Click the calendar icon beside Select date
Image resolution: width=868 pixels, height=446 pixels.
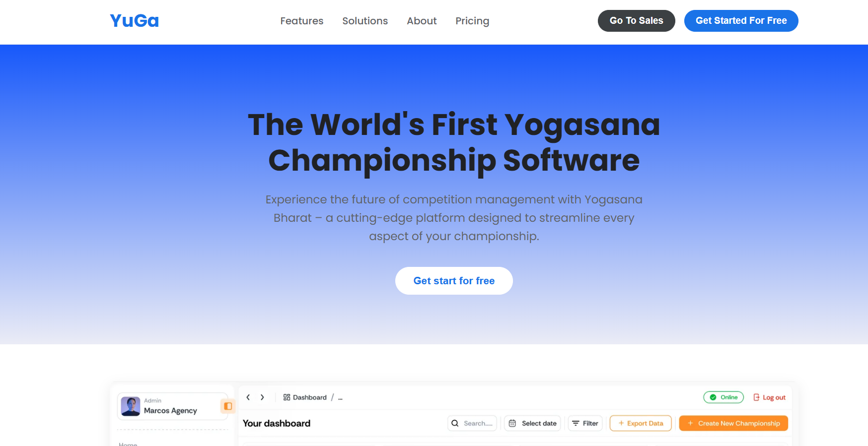(512, 423)
